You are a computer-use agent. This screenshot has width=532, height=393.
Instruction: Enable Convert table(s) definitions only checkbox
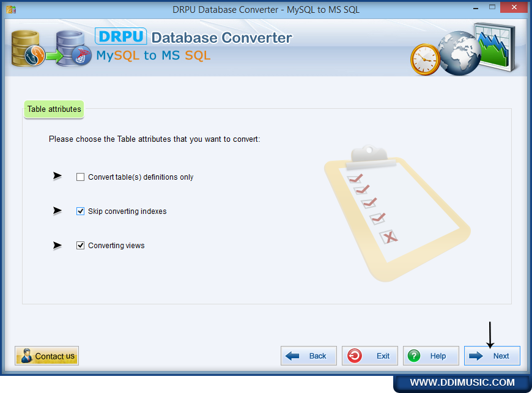80,177
